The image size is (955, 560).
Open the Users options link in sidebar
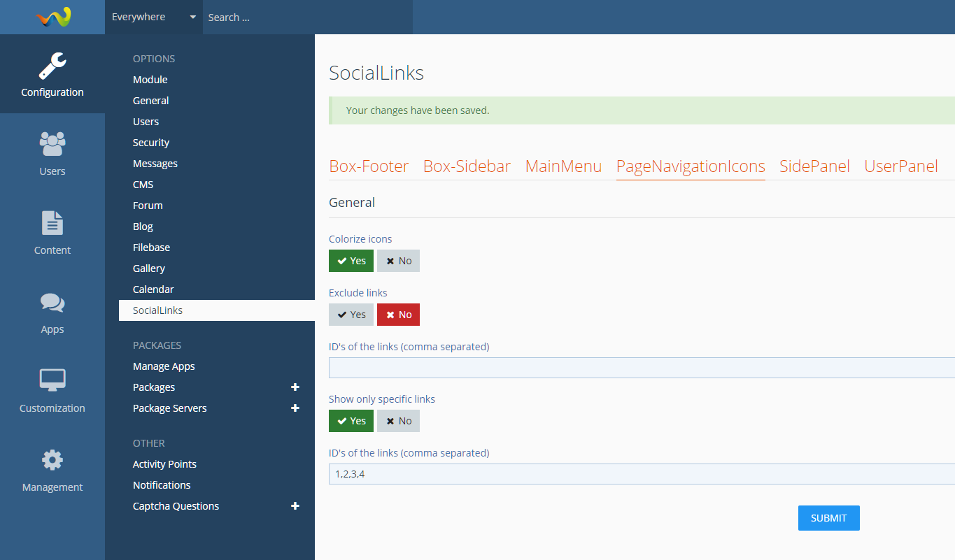point(146,122)
